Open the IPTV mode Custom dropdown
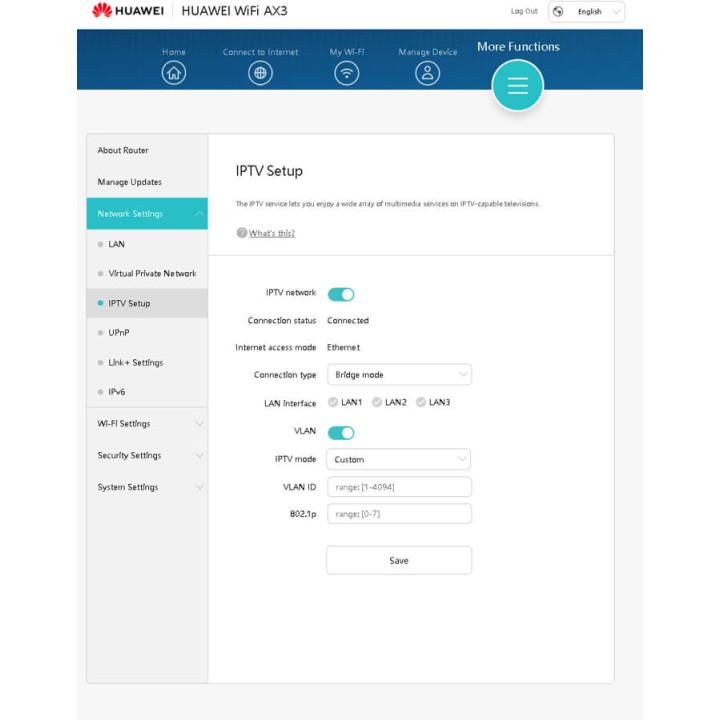The image size is (720, 720). [399, 459]
